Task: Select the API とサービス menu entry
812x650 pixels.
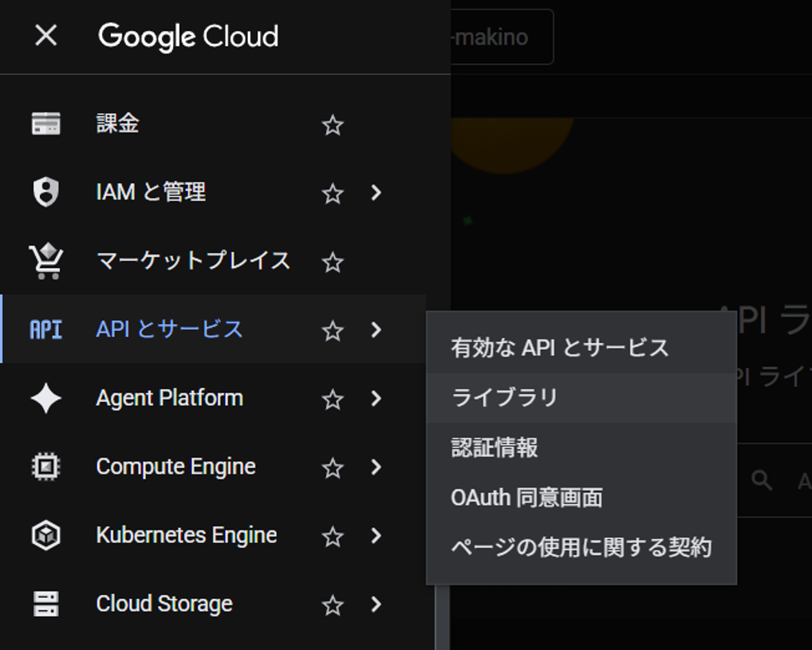Action: pos(213,329)
